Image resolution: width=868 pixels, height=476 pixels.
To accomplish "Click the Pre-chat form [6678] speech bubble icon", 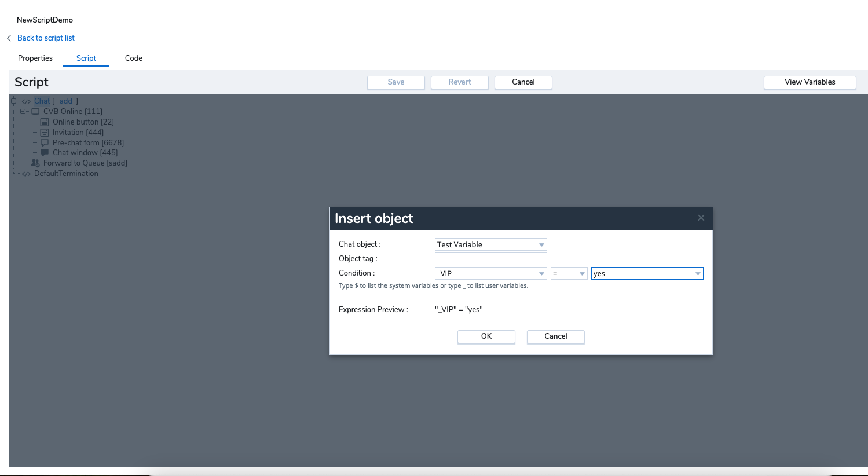I will [x=45, y=142].
